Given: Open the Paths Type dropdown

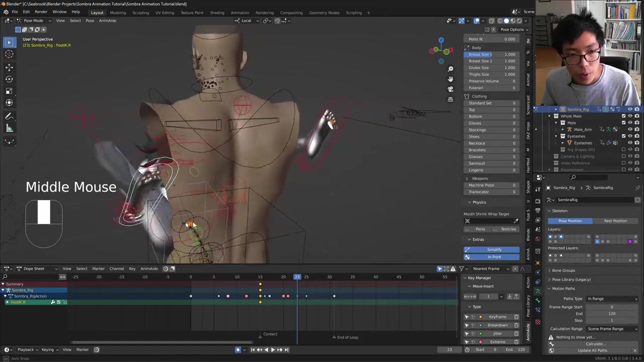Looking at the screenshot, I should (612, 299).
